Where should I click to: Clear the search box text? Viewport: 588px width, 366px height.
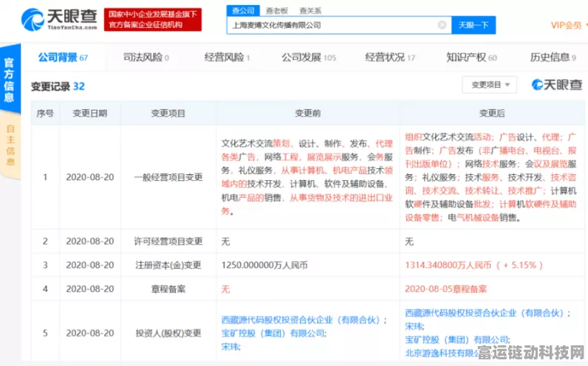point(442,25)
